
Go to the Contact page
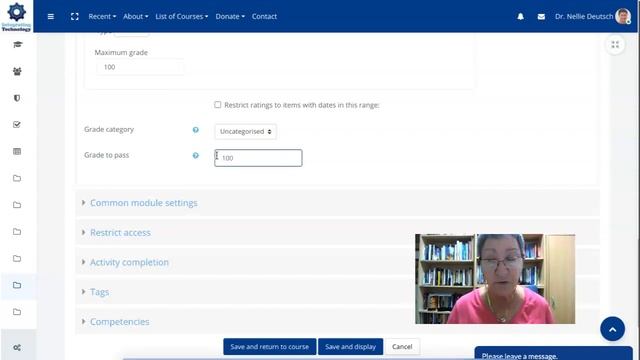click(x=264, y=16)
